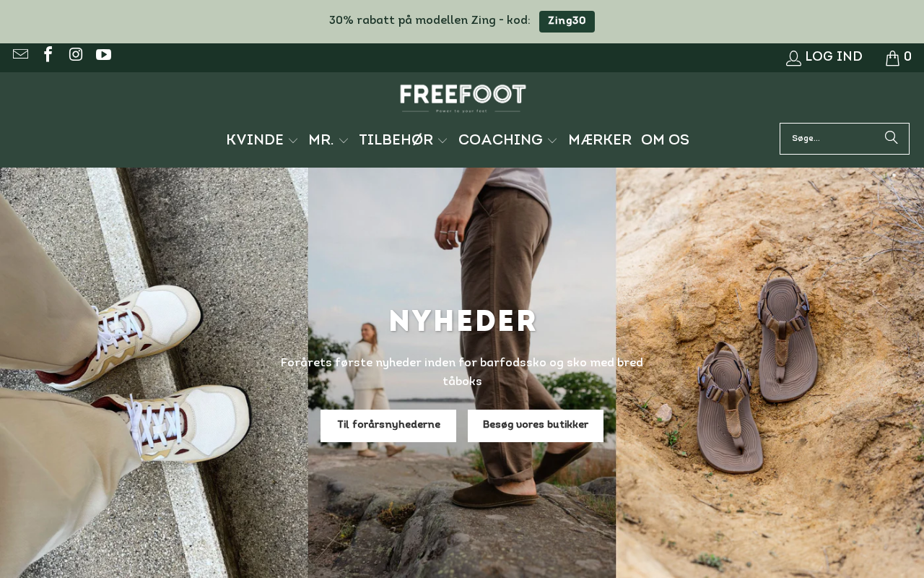Open the shopping bag cart icon

892,58
